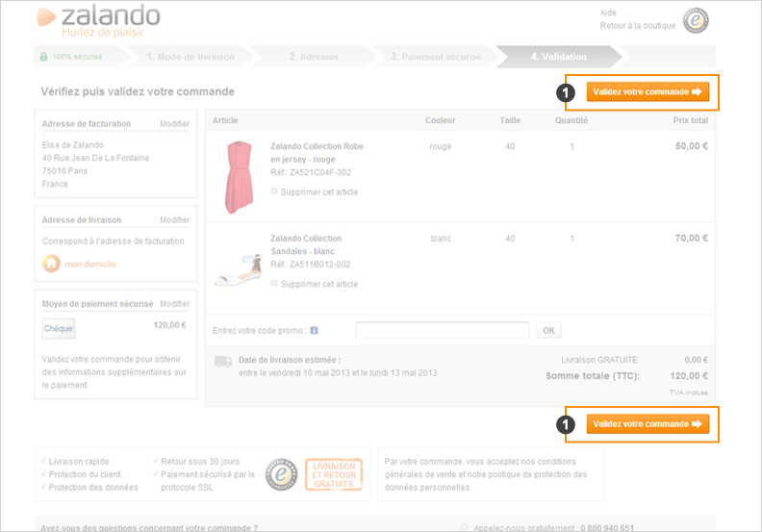
Task: Click Livraison et retour gratuits stamp
Action: 334,474
